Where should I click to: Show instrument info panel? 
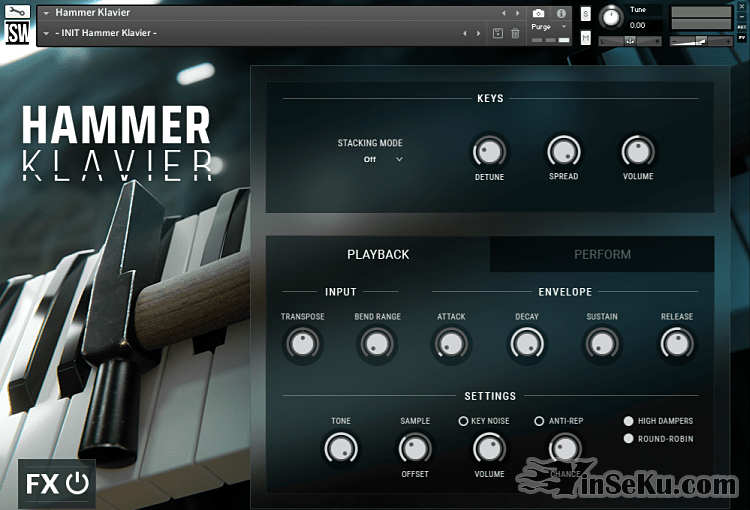[561, 13]
